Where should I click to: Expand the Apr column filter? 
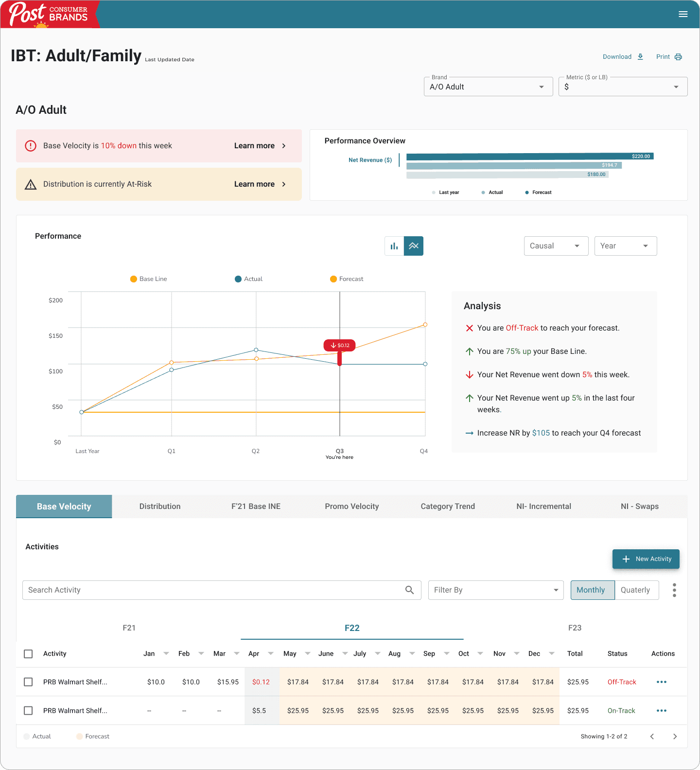coord(271,654)
